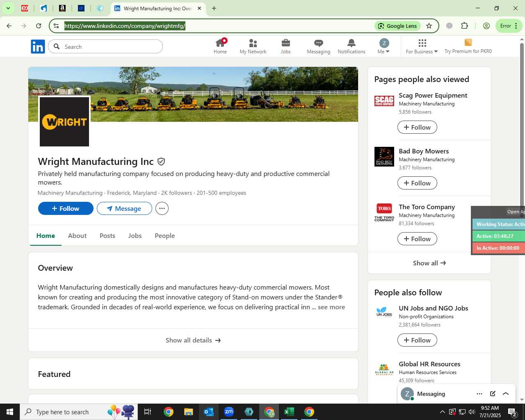Open The Toro Company page link

(x=427, y=207)
